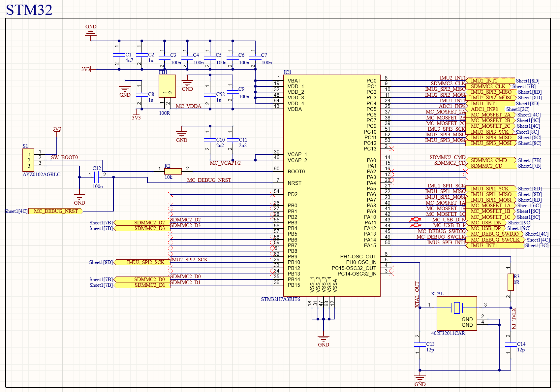The width and height of the screenshot is (560, 392).
Task: Click the STM32H7A3RIT6 part name label
Action: 280,299
